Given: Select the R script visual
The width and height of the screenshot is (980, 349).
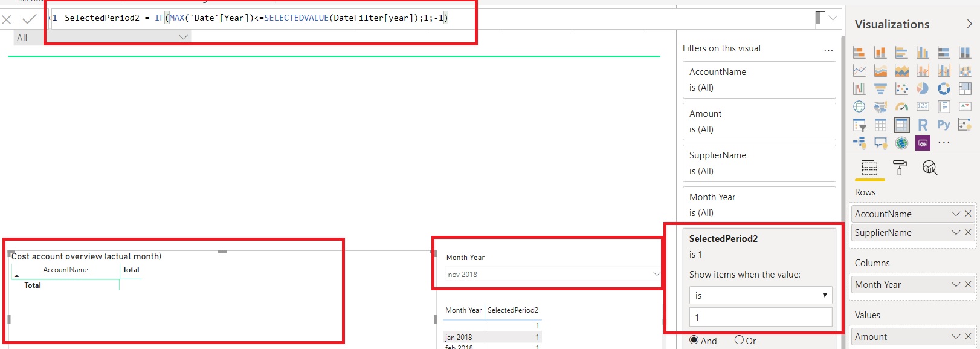Looking at the screenshot, I should point(923,125).
